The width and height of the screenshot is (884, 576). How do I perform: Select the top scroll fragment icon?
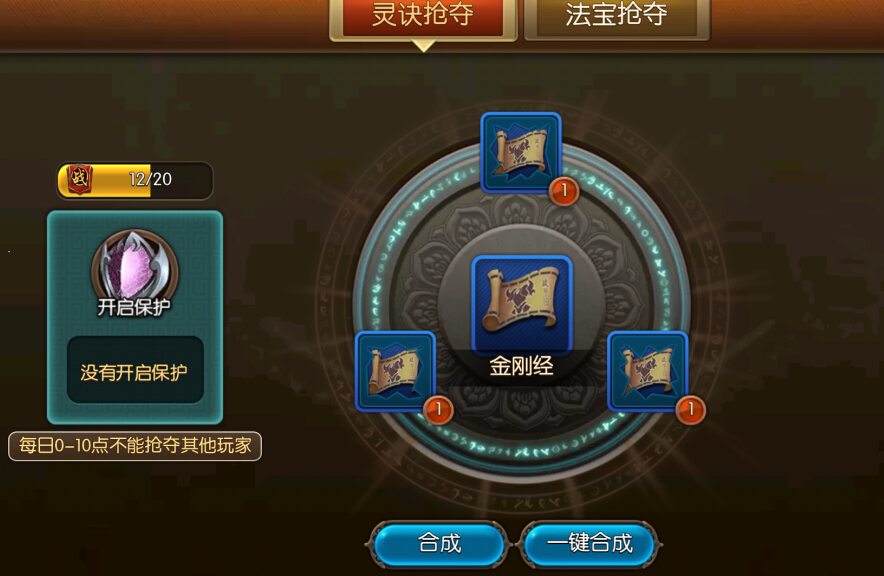[521, 152]
